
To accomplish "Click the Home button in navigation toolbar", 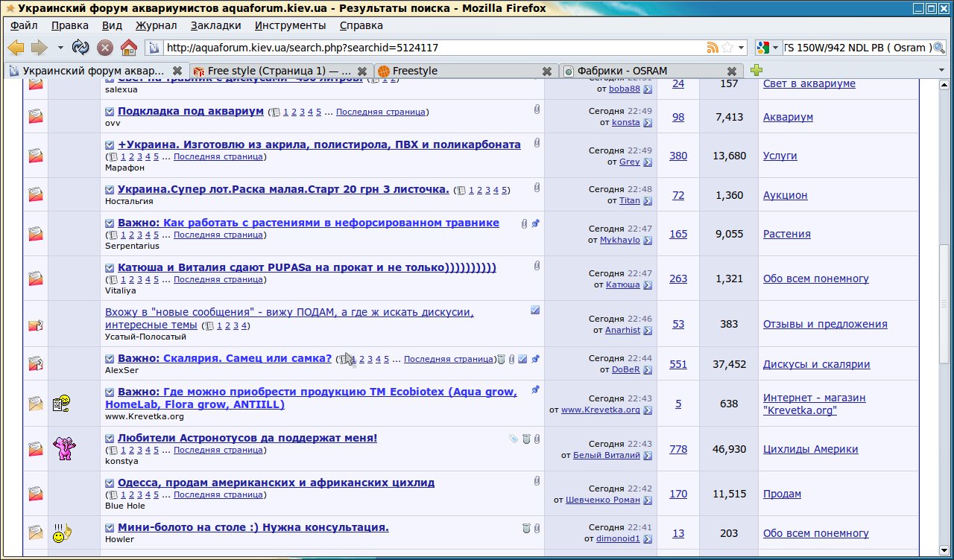I will point(128,48).
